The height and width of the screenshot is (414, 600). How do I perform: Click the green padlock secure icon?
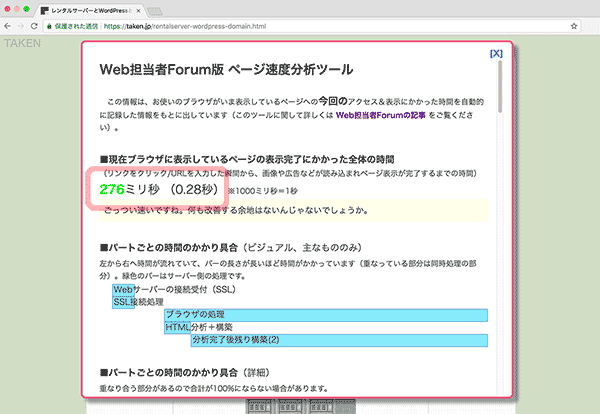pyautogui.click(x=49, y=26)
